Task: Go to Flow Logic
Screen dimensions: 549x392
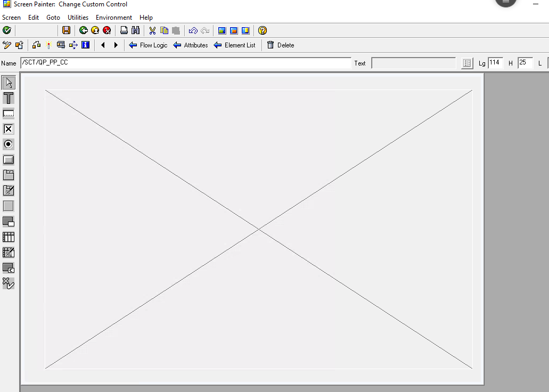Action: coord(148,45)
